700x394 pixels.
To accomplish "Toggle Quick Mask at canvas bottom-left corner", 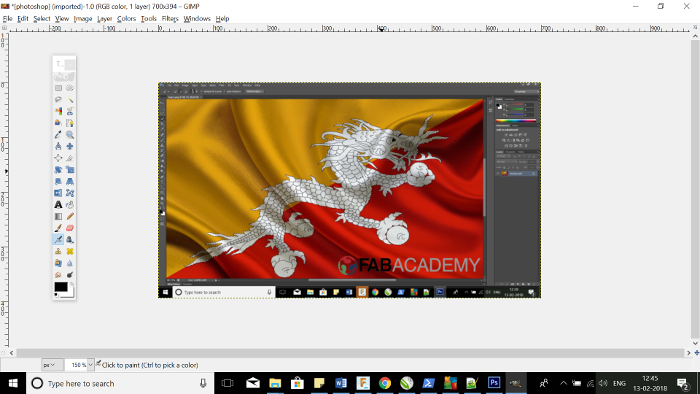I will (4, 353).
